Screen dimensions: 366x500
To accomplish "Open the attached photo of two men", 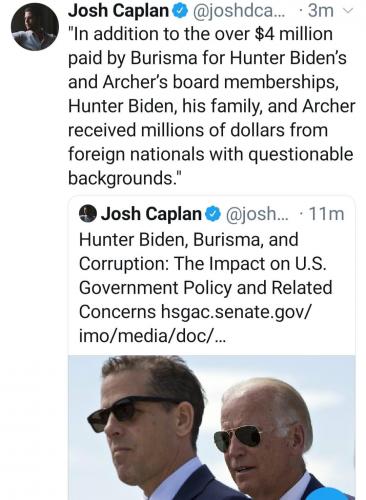I will pos(212,427).
